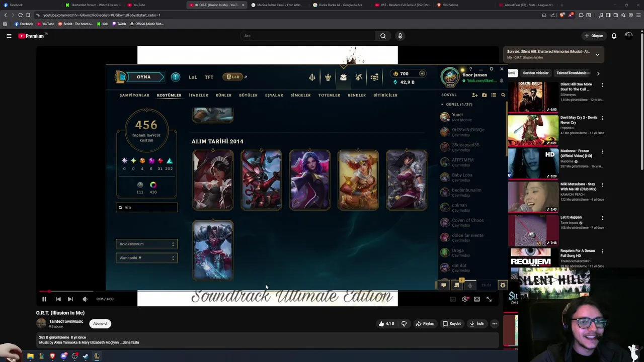This screenshot has width=644, height=362.
Task: Toggle the subtitles button in YouTube player
Action: 453,299
